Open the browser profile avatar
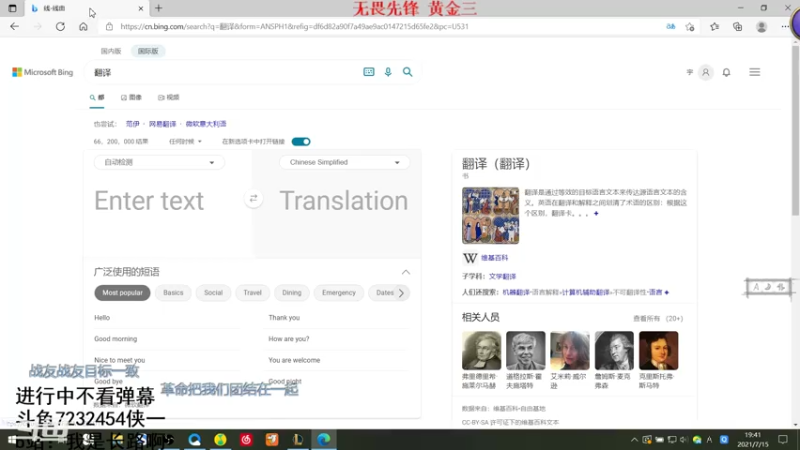 [761, 27]
